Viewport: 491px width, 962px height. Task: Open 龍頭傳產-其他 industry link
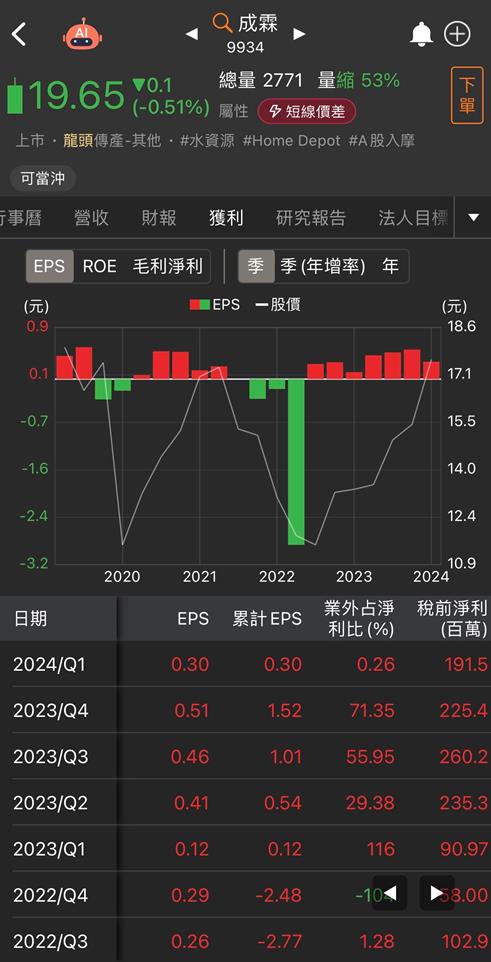coord(111,141)
